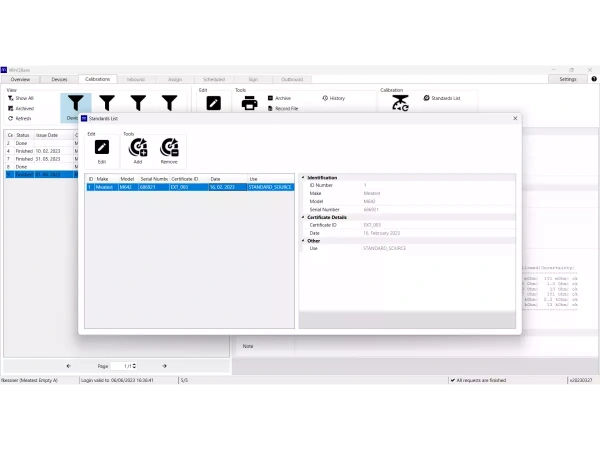Screen dimensions: 600x450
Task: Select the Calibrations tab
Action: [x=98, y=79]
